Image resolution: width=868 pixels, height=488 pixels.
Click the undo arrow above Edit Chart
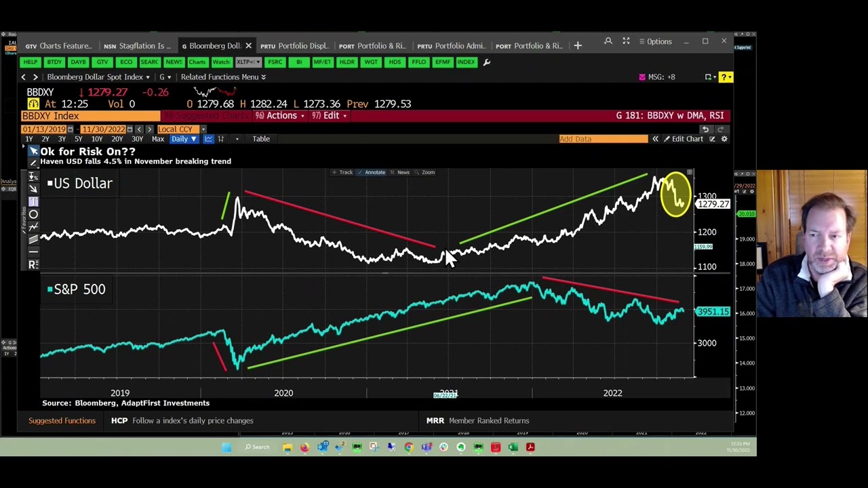(x=705, y=129)
